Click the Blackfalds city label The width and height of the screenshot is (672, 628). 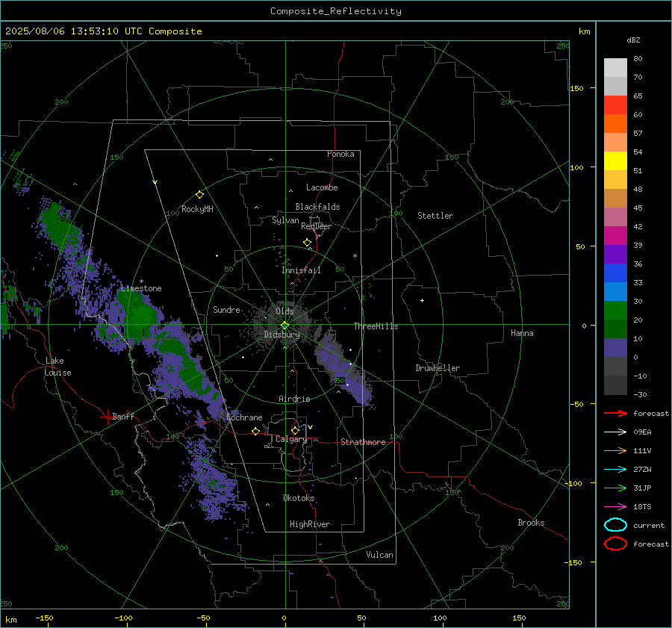tap(317, 207)
